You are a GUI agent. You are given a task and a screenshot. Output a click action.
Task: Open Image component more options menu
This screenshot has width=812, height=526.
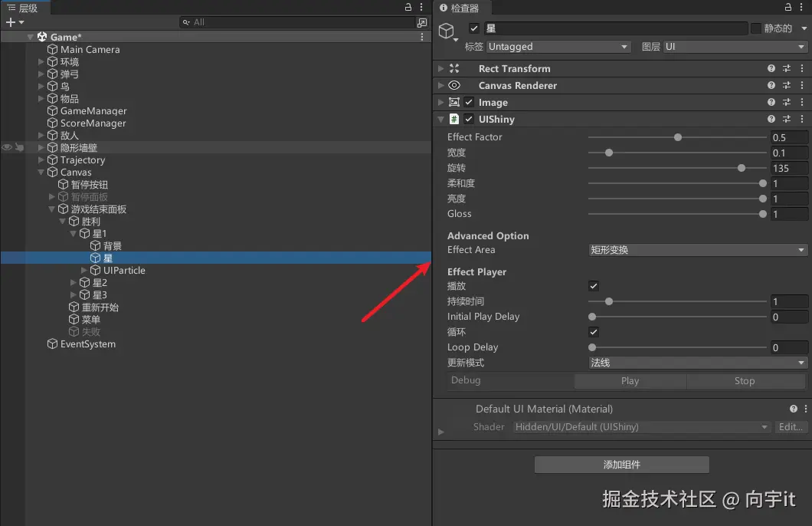click(x=802, y=102)
